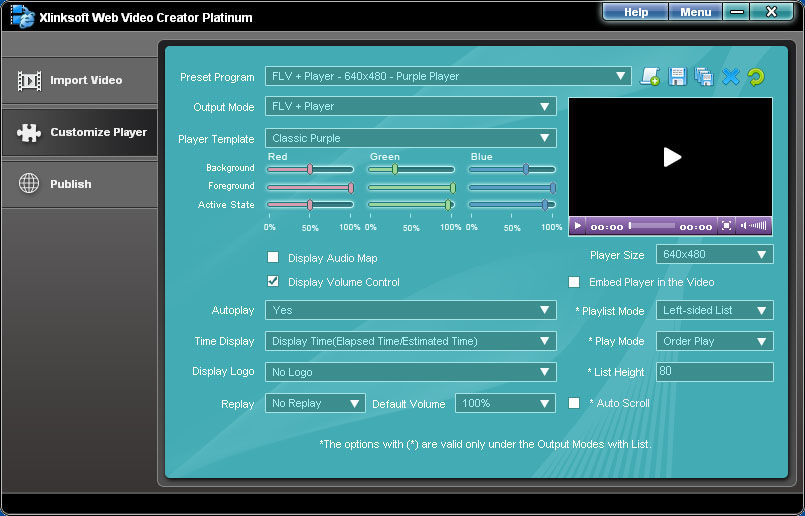Image resolution: width=805 pixels, height=516 pixels.
Task: Click the black video preview area
Action: [670, 157]
